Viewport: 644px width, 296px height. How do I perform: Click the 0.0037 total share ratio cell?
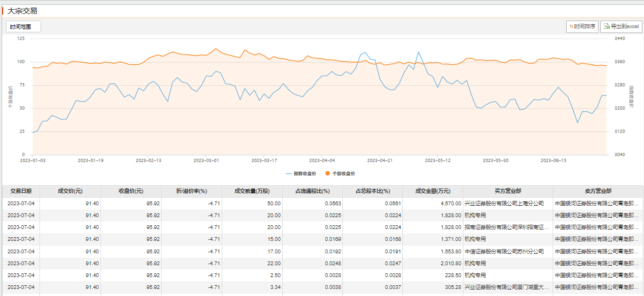[373, 287]
